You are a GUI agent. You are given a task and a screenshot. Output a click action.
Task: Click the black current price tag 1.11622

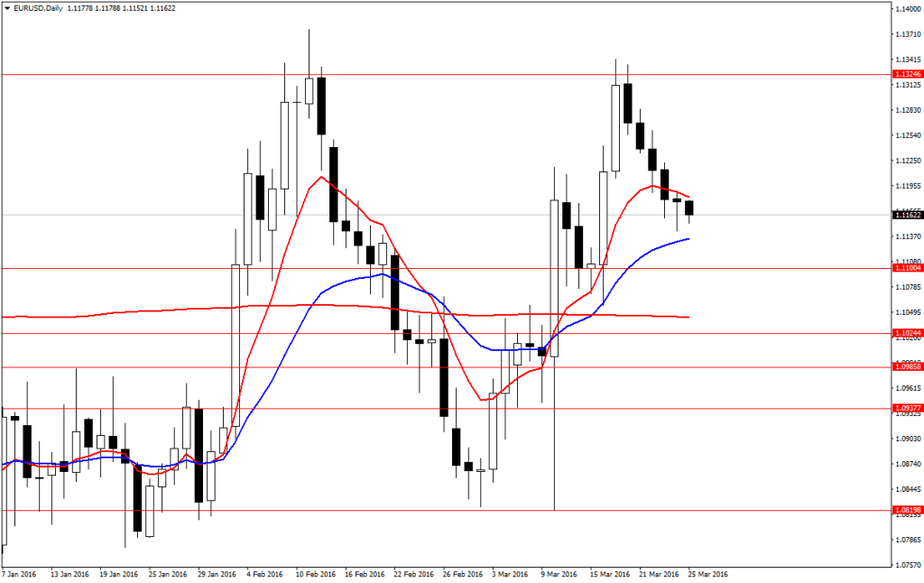[908, 215]
